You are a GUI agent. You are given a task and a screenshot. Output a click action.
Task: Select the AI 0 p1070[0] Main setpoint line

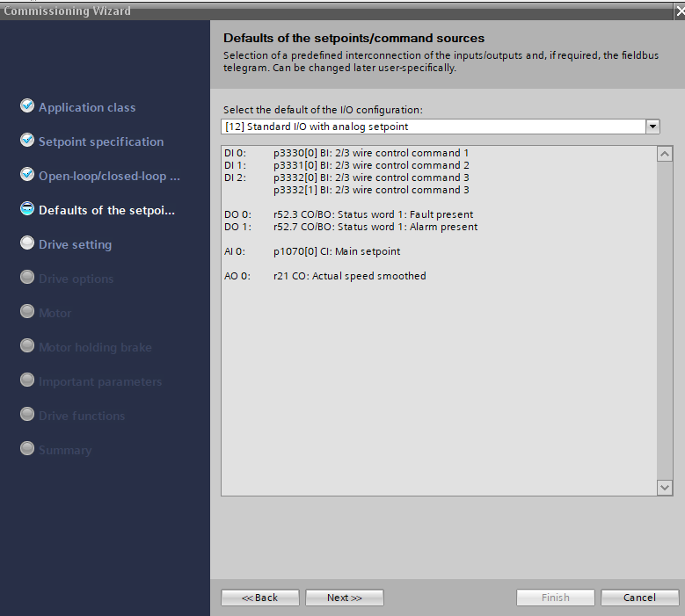[312, 251]
